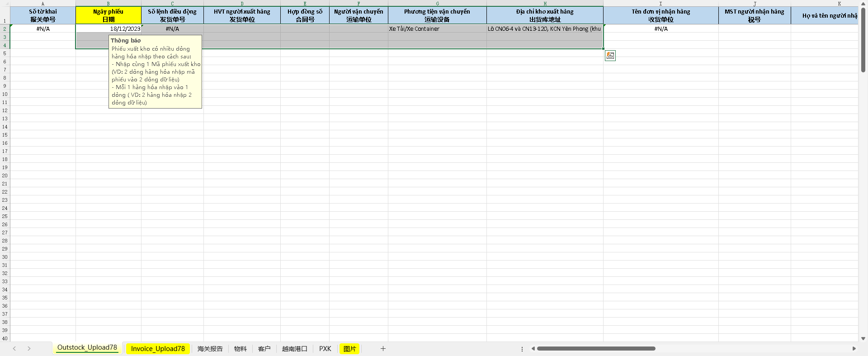Select row 25 by its row number
Viewport: 868px width, 356px height.
coord(5,216)
